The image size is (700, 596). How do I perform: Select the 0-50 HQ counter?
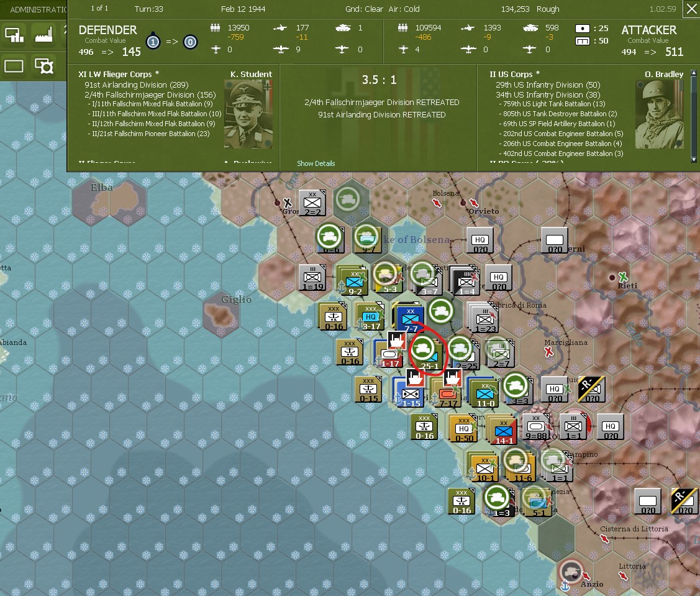click(x=463, y=429)
